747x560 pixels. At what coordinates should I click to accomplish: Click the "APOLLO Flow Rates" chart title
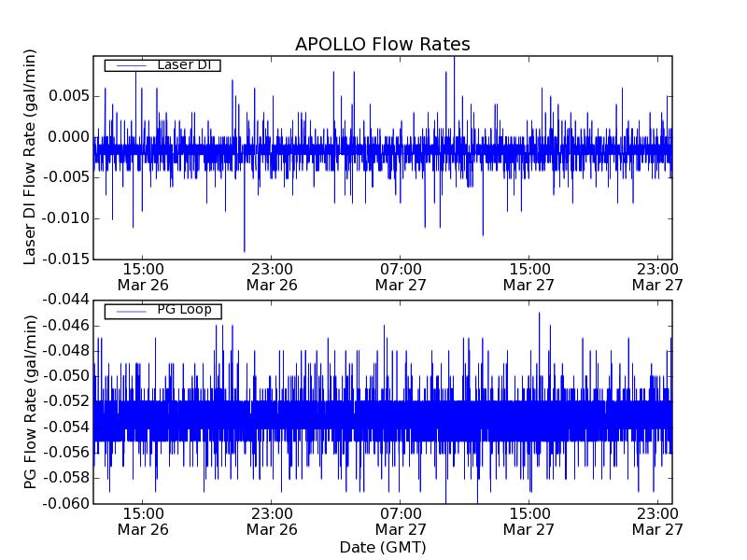382,44
